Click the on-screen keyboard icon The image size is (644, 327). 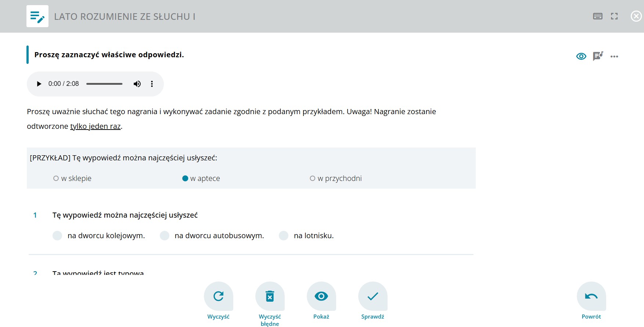(x=598, y=16)
